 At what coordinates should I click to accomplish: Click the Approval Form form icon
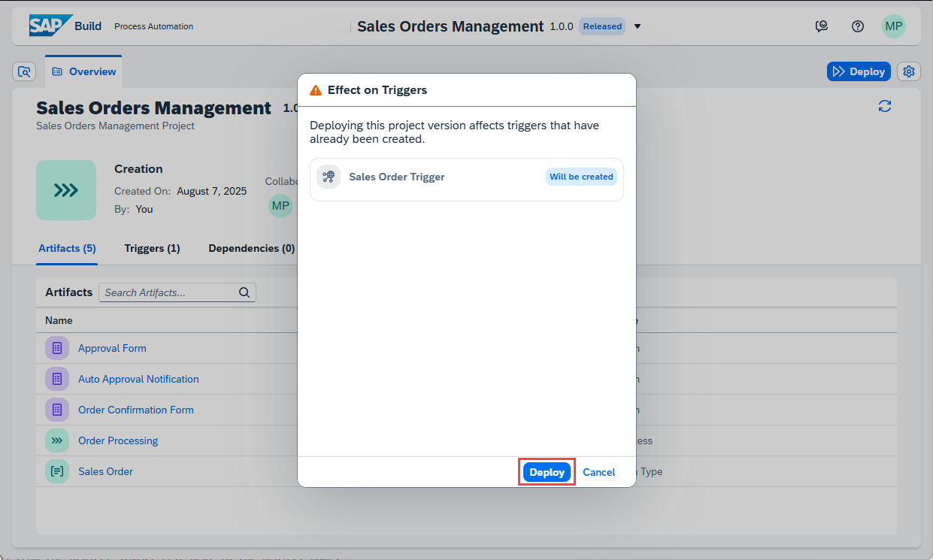coord(57,348)
